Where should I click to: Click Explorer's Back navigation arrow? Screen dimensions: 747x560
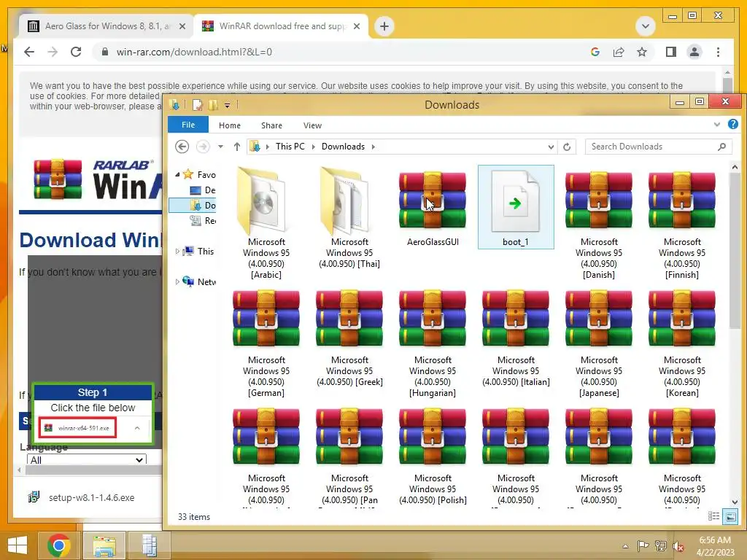coord(182,147)
